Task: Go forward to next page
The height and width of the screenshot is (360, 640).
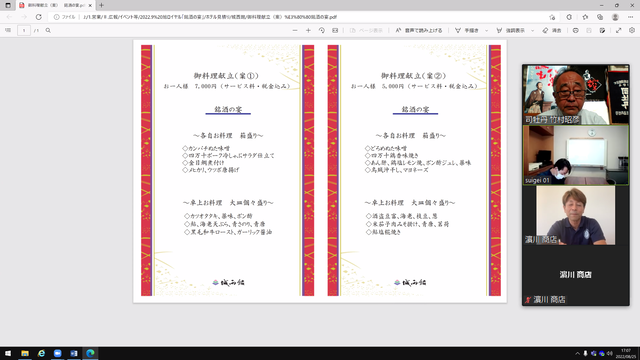Action: [x=24, y=17]
